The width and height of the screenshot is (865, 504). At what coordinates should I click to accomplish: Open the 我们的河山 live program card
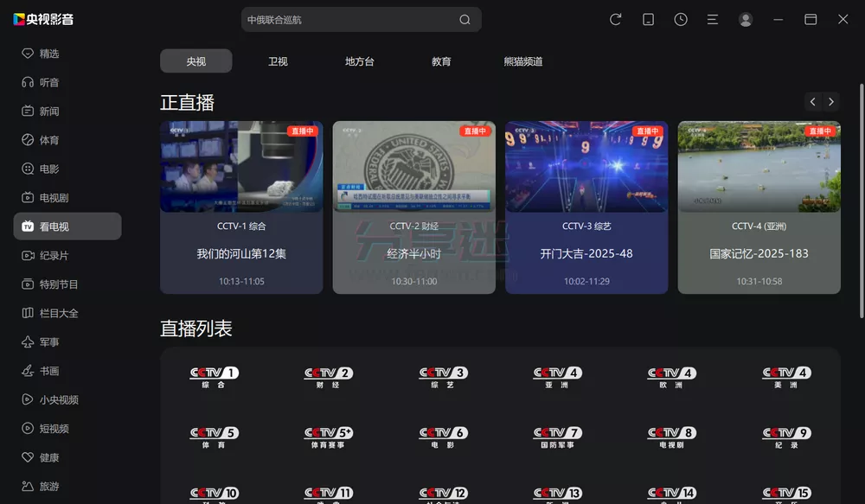point(241,207)
